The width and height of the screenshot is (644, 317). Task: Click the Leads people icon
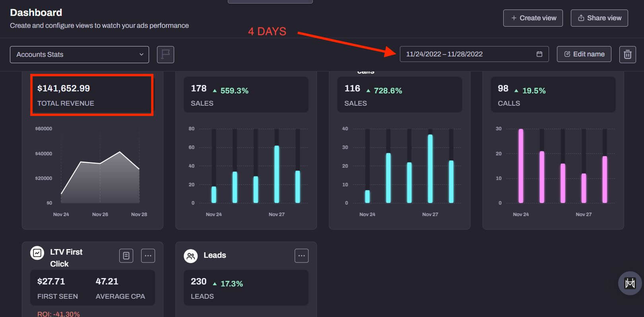(x=191, y=256)
